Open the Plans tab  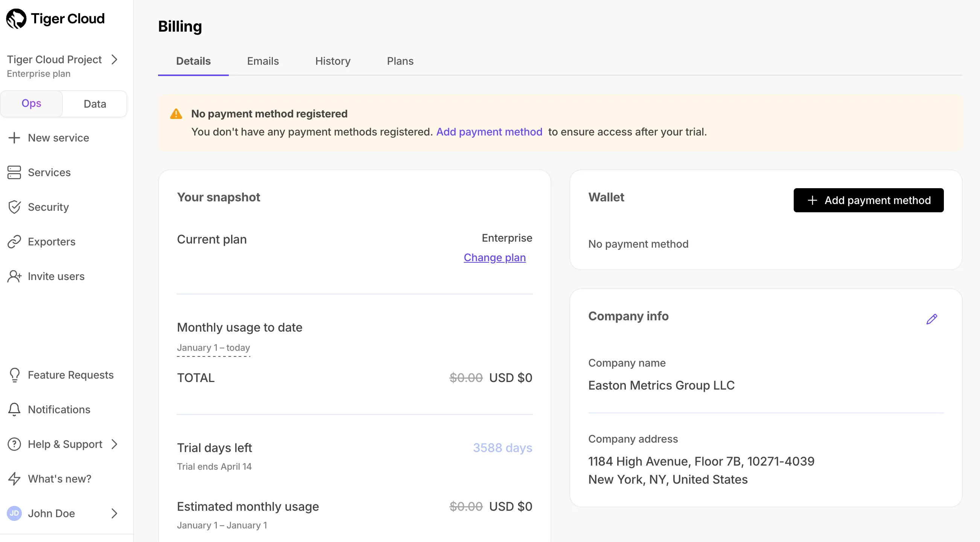pyautogui.click(x=400, y=61)
